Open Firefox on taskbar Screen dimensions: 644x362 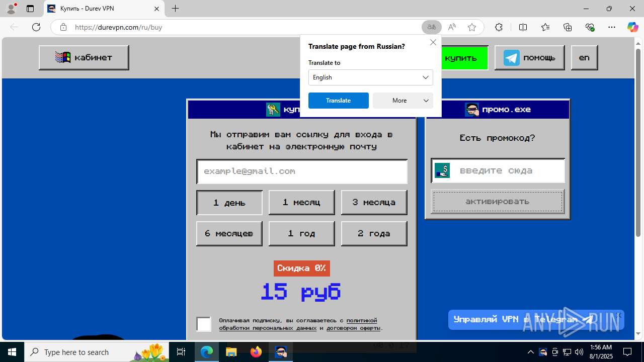[x=256, y=352]
